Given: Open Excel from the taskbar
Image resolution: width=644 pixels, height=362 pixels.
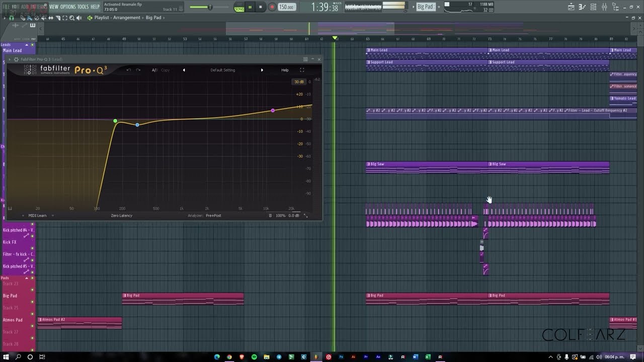Looking at the screenshot, I should (428, 357).
